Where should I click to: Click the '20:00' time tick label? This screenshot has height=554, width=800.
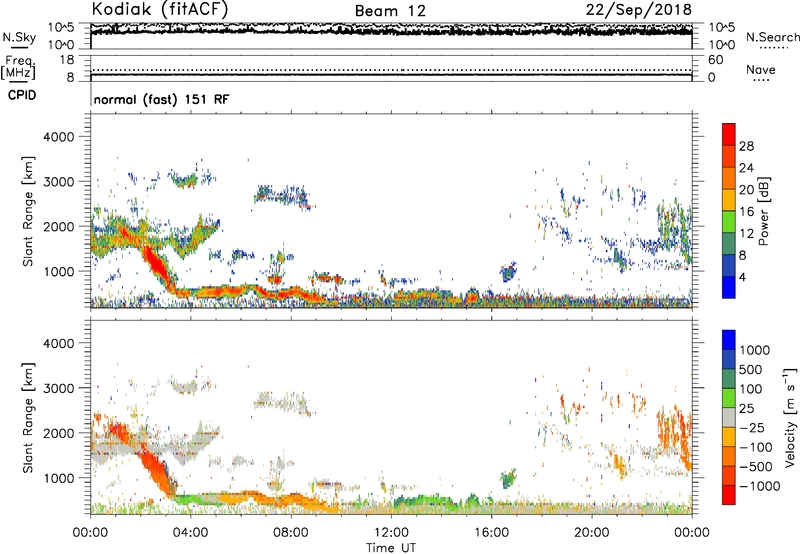591,533
